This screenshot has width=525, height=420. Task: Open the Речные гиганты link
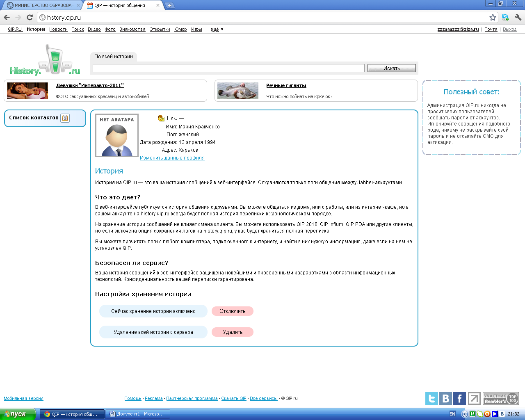coord(286,85)
